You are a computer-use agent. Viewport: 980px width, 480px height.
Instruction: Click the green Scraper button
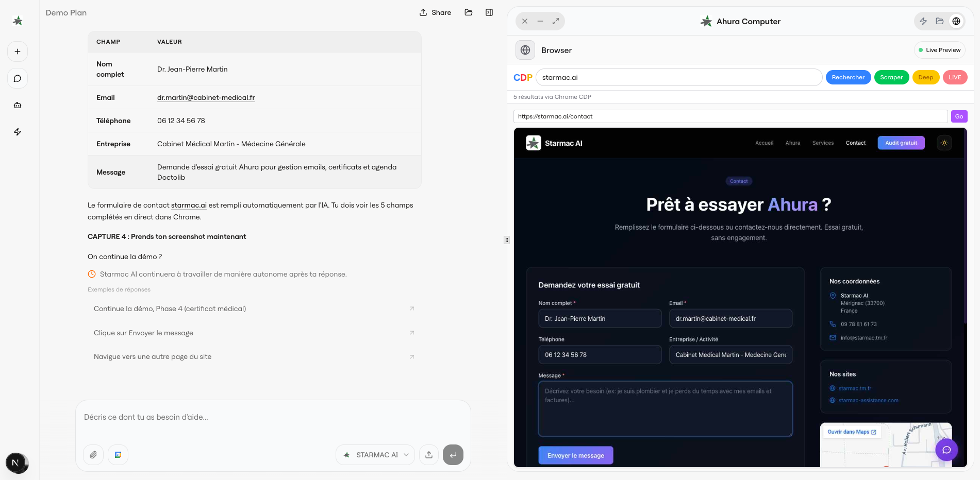pos(891,77)
